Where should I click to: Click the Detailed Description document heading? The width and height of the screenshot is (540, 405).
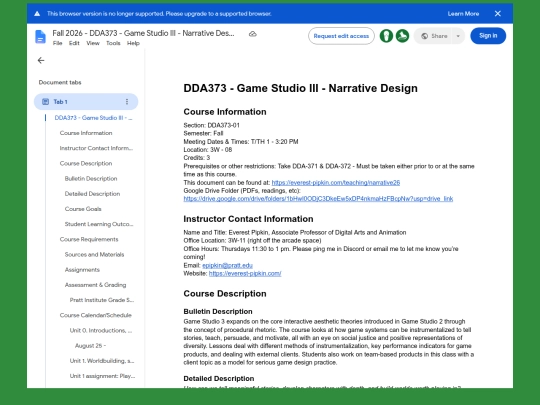[x=219, y=378]
